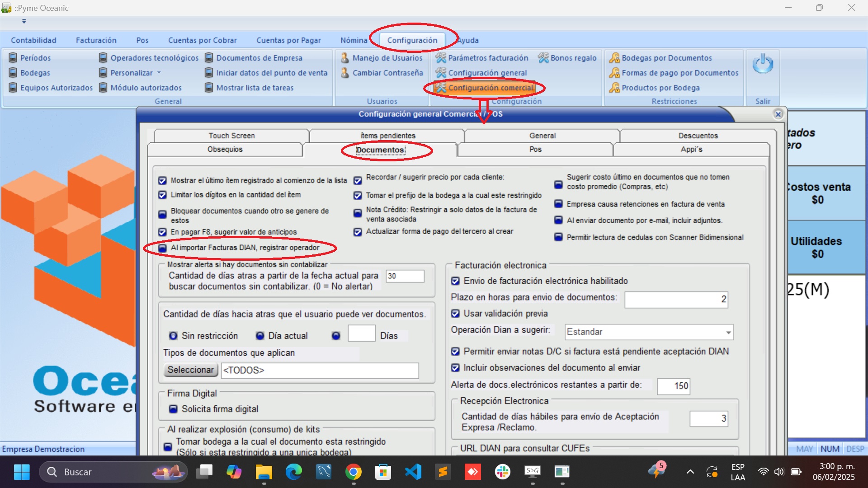Viewport: 868px width, 488px height.
Task: Open Manejo de Usuarios icon
Action: 345,58
